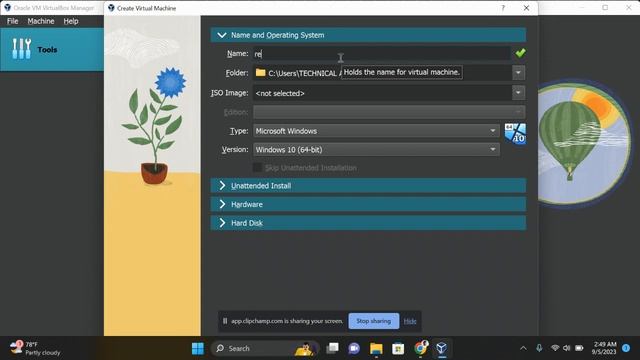Show hidden system tray icons
The width and height of the screenshot is (640, 360).
[x=523, y=349]
